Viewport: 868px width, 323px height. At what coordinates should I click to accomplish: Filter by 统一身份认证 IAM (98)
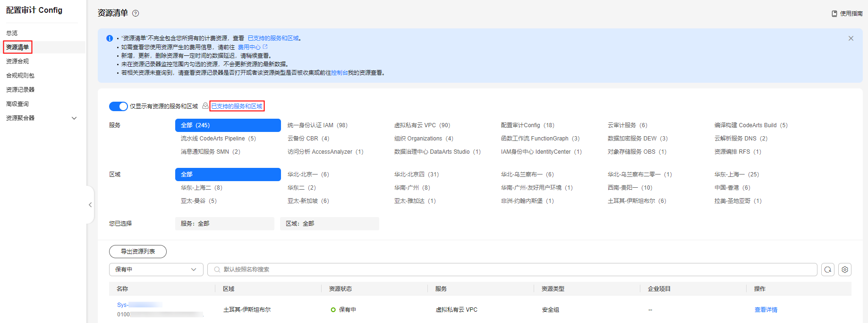[317, 125]
